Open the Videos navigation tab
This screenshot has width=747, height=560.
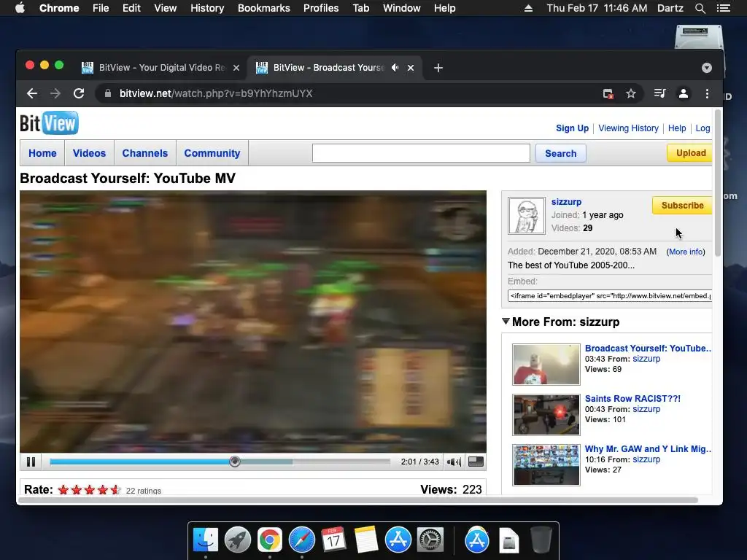tap(89, 153)
